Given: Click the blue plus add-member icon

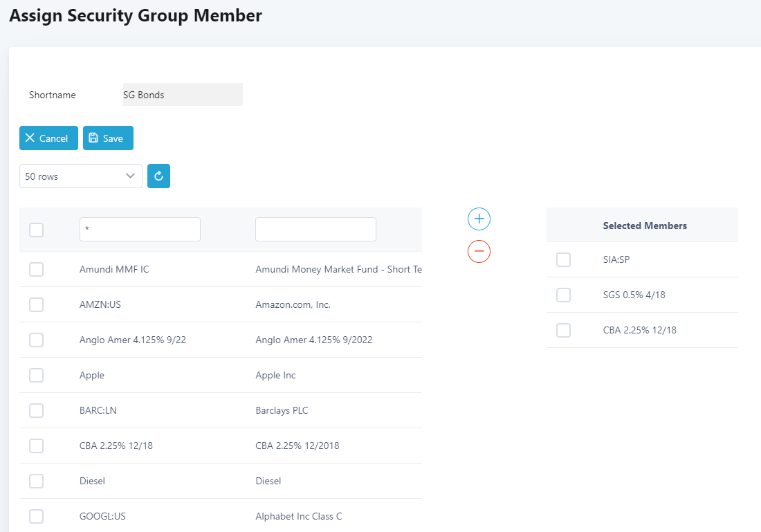Looking at the screenshot, I should pos(479,219).
